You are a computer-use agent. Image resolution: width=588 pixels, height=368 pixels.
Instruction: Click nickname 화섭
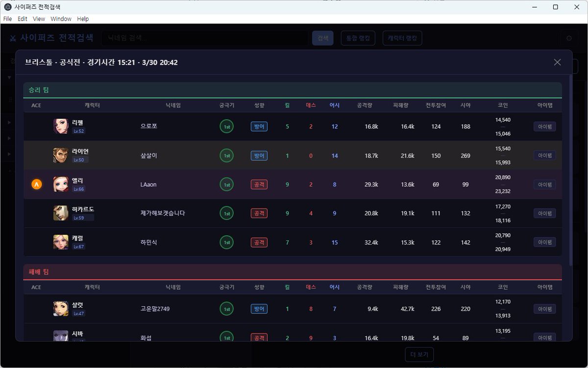(x=146, y=337)
